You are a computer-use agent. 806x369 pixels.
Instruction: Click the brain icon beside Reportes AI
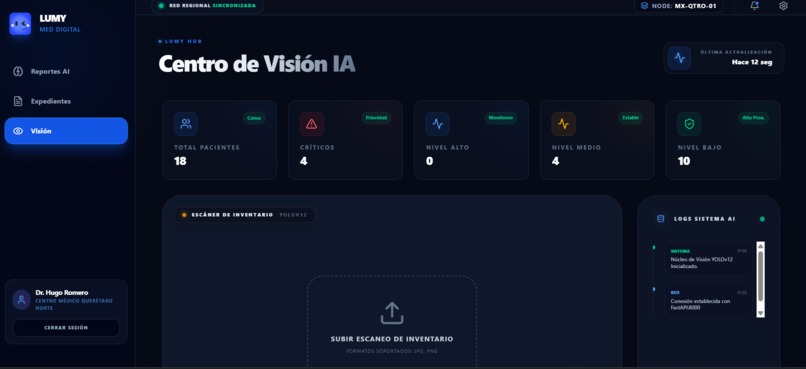[x=17, y=71]
